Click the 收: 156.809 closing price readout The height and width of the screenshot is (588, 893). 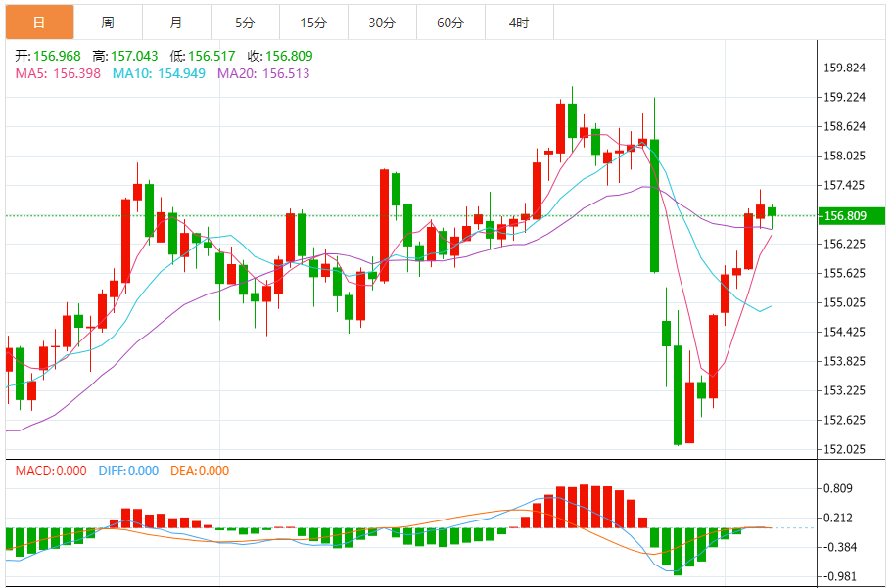click(x=279, y=56)
